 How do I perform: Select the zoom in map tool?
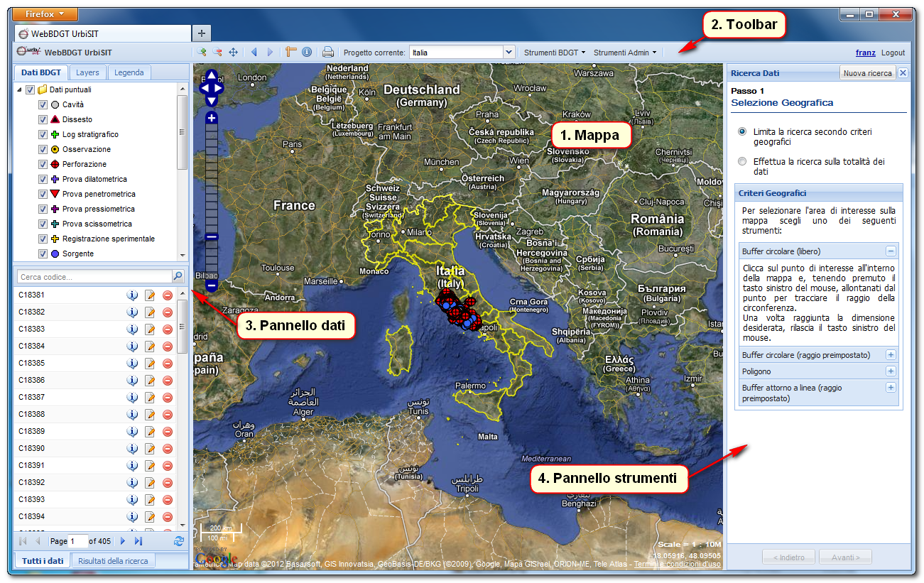[x=202, y=52]
